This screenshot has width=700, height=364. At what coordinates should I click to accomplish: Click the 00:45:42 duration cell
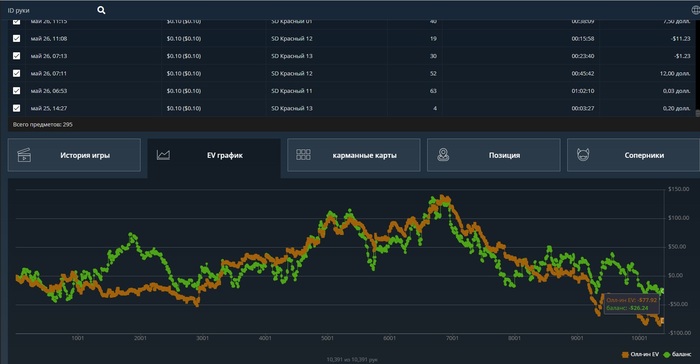(x=583, y=73)
